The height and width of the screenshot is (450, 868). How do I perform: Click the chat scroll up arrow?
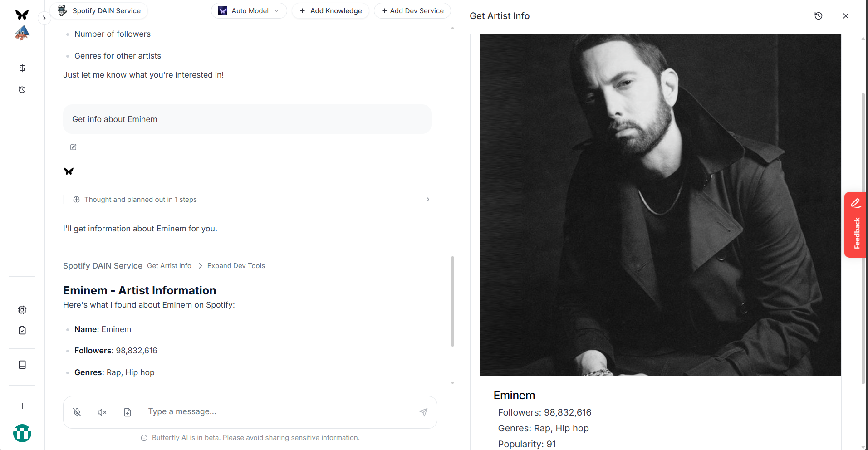[452, 28]
